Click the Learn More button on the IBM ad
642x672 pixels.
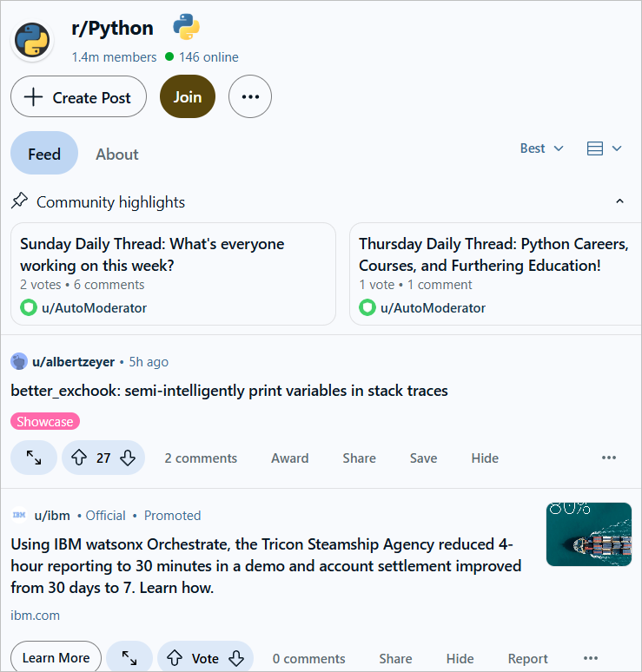(x=56, y=657)
